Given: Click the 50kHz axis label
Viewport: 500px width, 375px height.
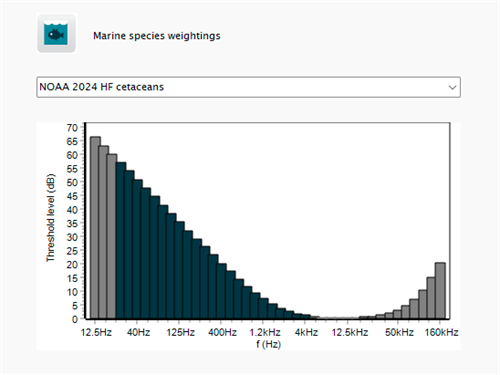Looking at the screenshot, I should click(399, 332).
